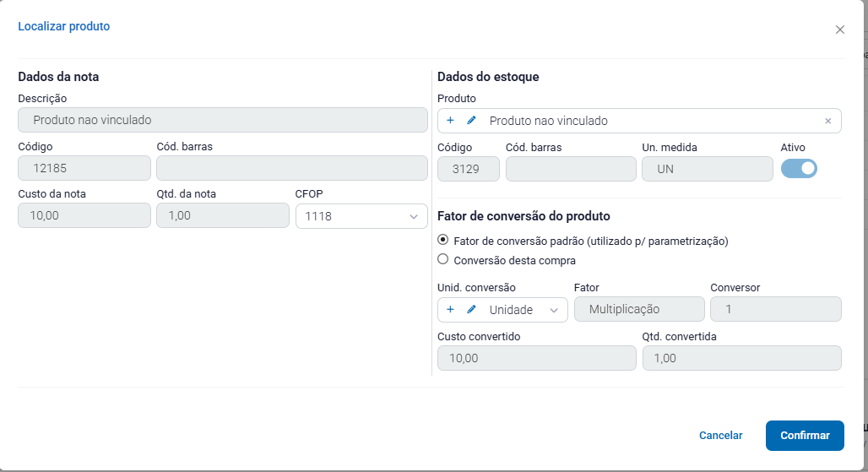Click the Custo convertido field
Image resolution: width=868 pixels, height=472 pixels.
(536, 358)
